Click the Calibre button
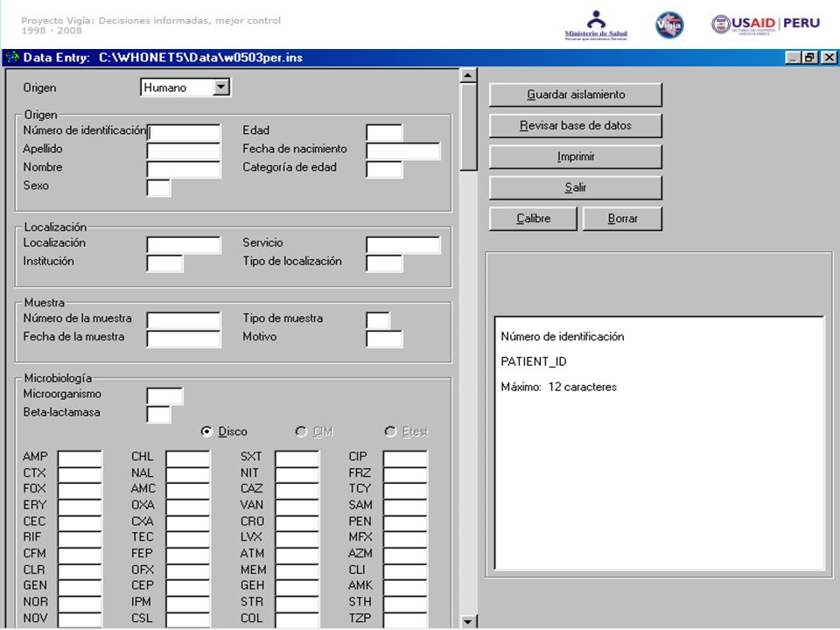This screenshot has height=630, width=840. (533, 219)
